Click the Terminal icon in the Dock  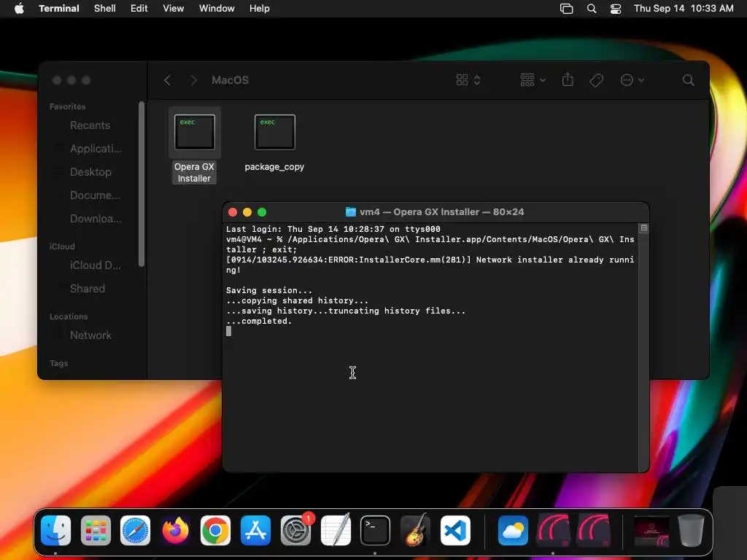(376, 530)
